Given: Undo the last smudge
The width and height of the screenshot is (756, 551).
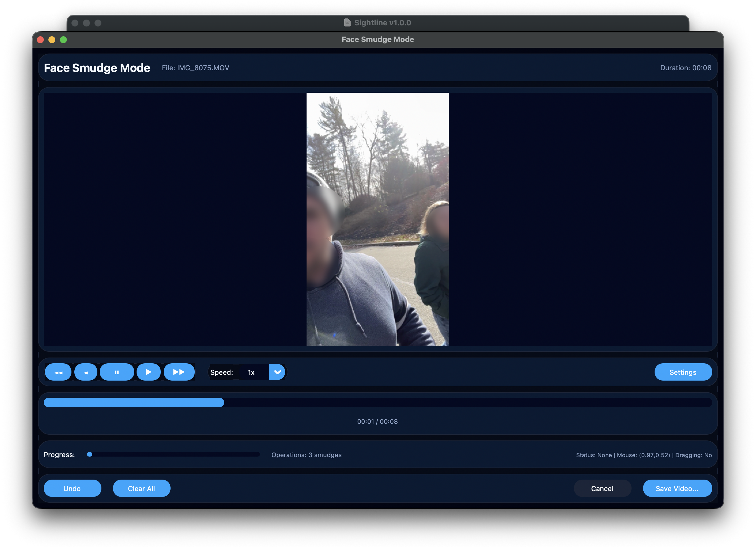Looking at the screenshot, I should tap(72, 488).
